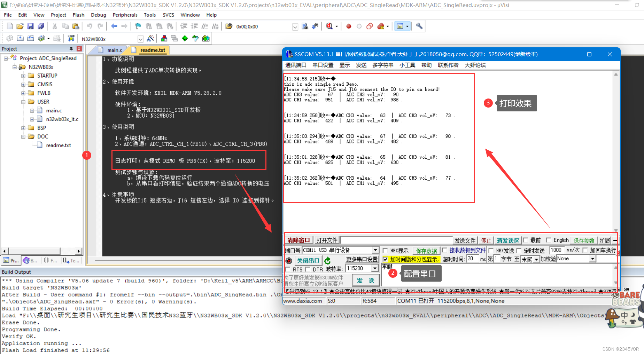Save the current file with the Save icon
644x354 pixels.
pyautogui.click(x=31, y=26)
